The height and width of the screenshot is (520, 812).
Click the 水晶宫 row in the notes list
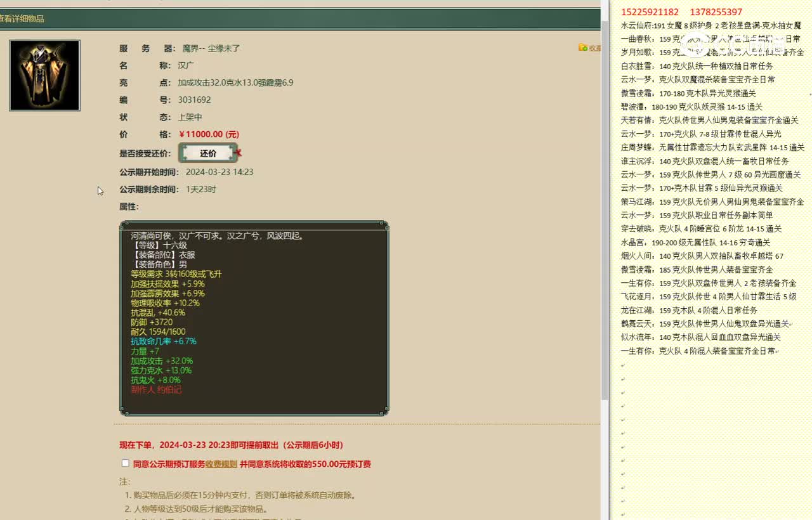(x=695, y=242)
